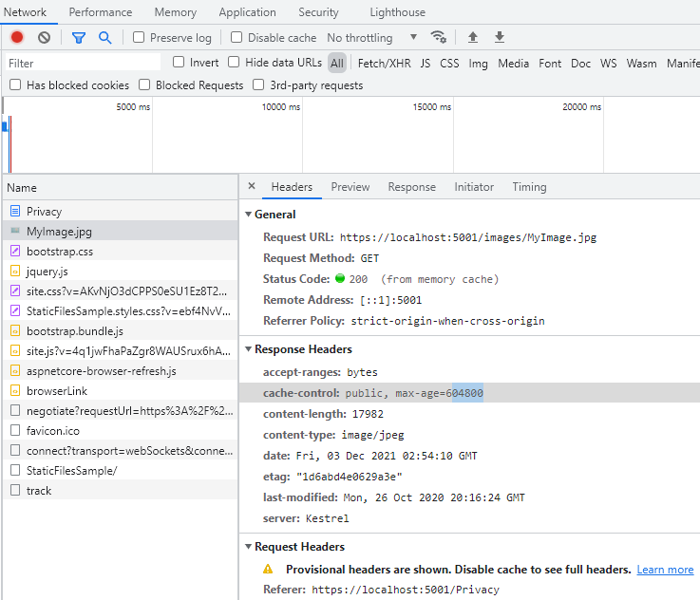The image size is (700, 600).
Task: Filter by Fetch/XHR requests
Action: [385, 64]
